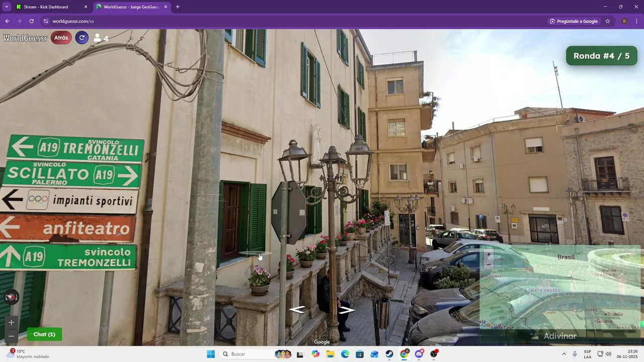Click the street view compass
The width and height of the screenshot is (644, 362).
pos(11,297)
